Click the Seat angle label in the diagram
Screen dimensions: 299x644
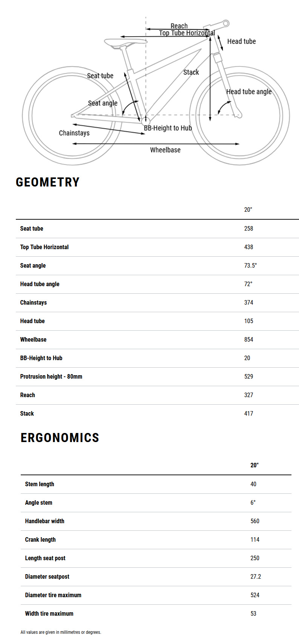103,103
